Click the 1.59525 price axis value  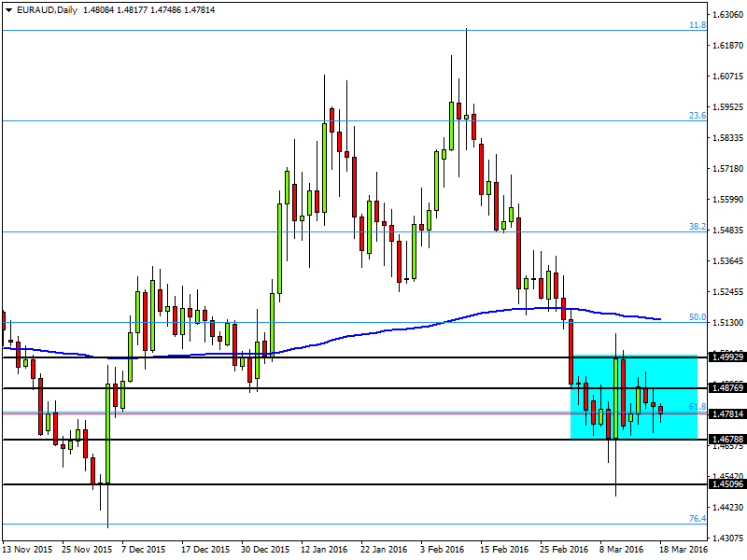(x=727, y=106)
